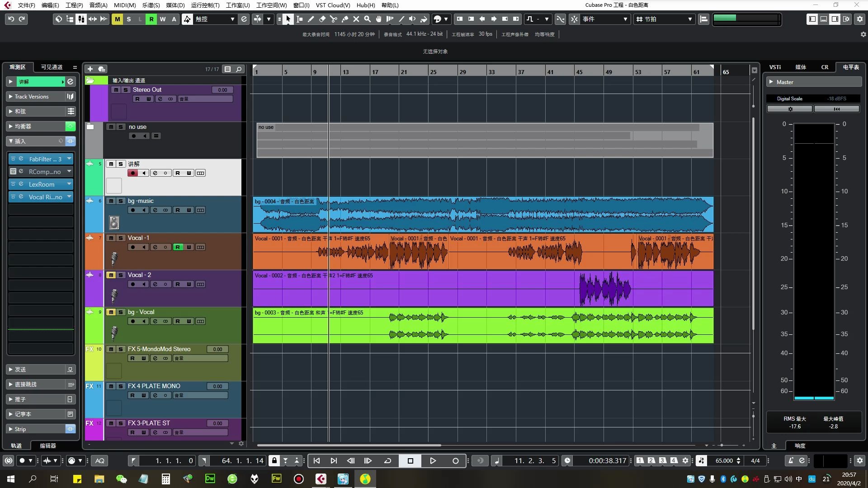The image size is (868, 488).
Task: Open the Windows Start menu
Action: 11,479
